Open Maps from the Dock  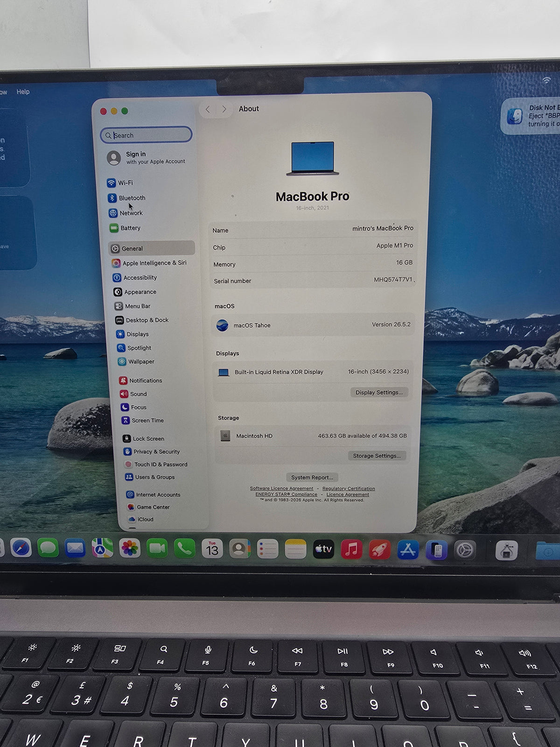click(x=102, y=548)
